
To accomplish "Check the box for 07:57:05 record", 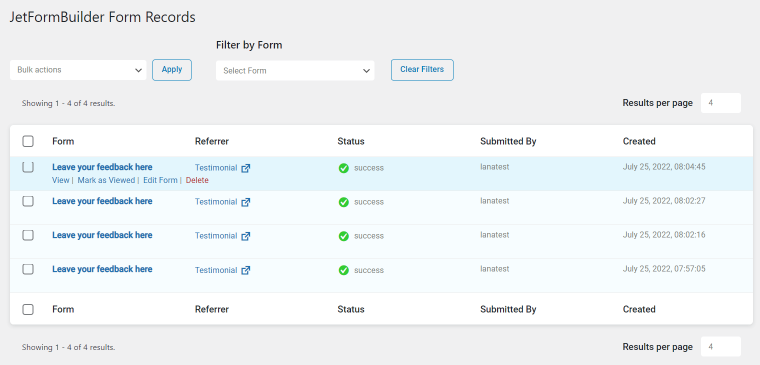I will (28, 269).
